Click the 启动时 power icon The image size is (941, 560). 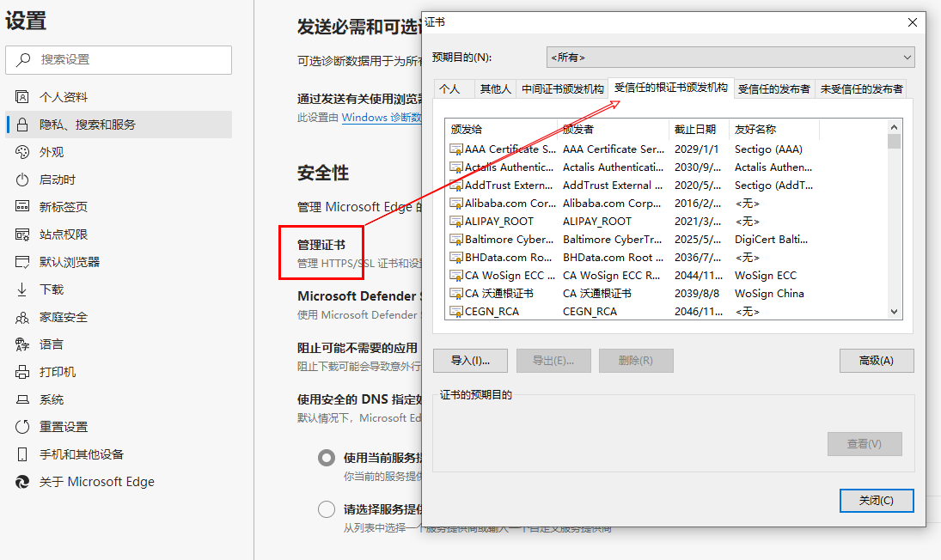pos(22,180)
